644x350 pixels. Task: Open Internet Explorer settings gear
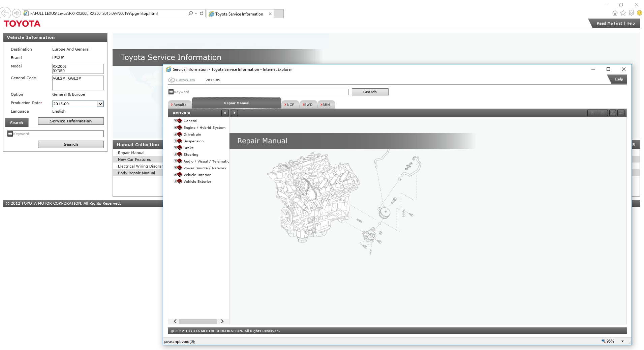click(x=631, y=13)
